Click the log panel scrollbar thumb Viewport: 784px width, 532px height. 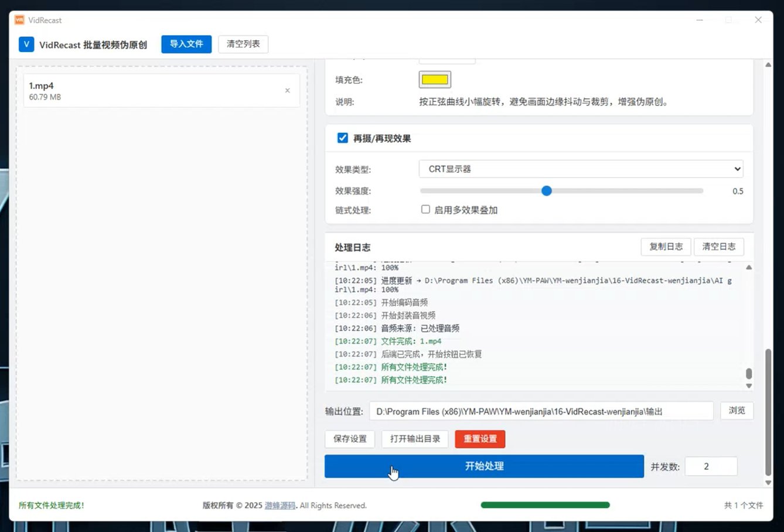(x=749, y=373)
